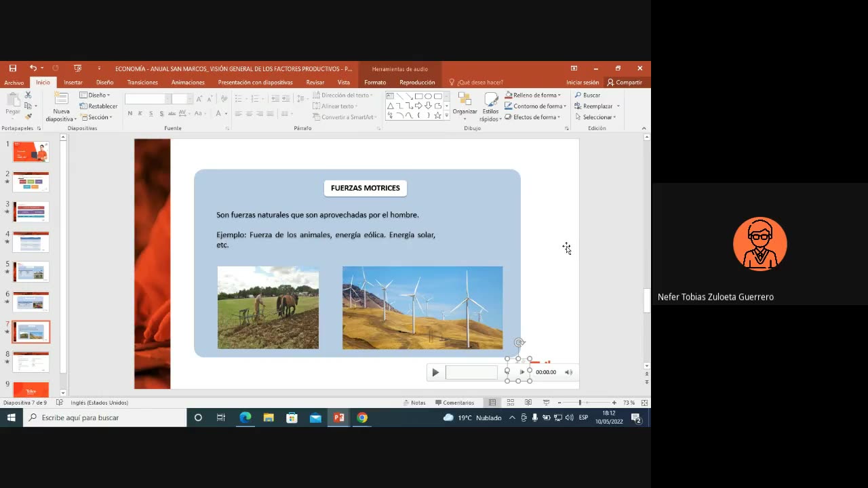868x488 pixels.
Task: Toggle bulleted list
Action: click(x=239, y=99)
